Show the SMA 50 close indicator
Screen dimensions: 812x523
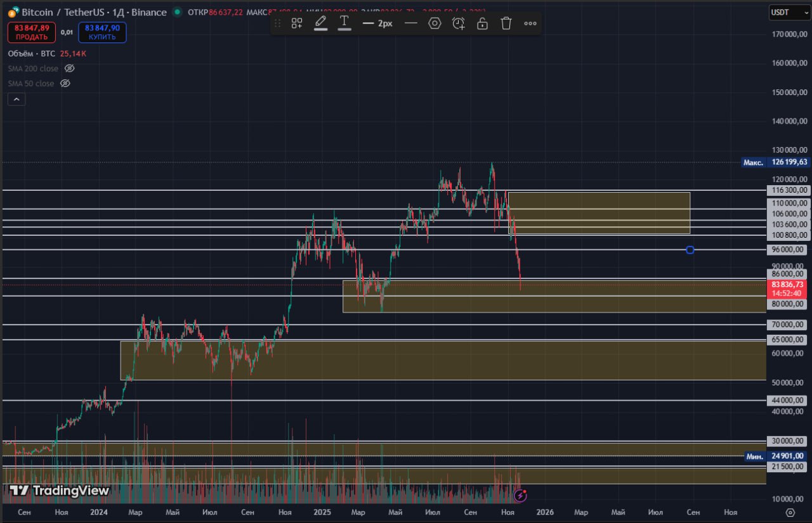click(65, 84)
